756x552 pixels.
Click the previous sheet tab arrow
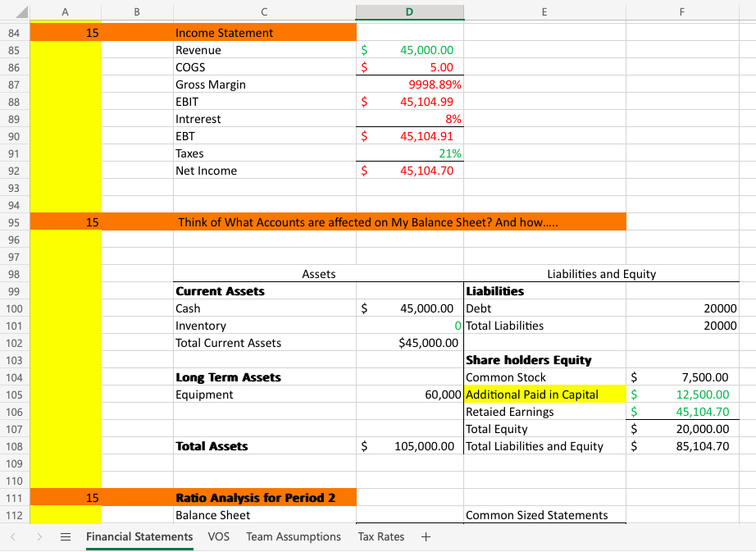(13, 536)
